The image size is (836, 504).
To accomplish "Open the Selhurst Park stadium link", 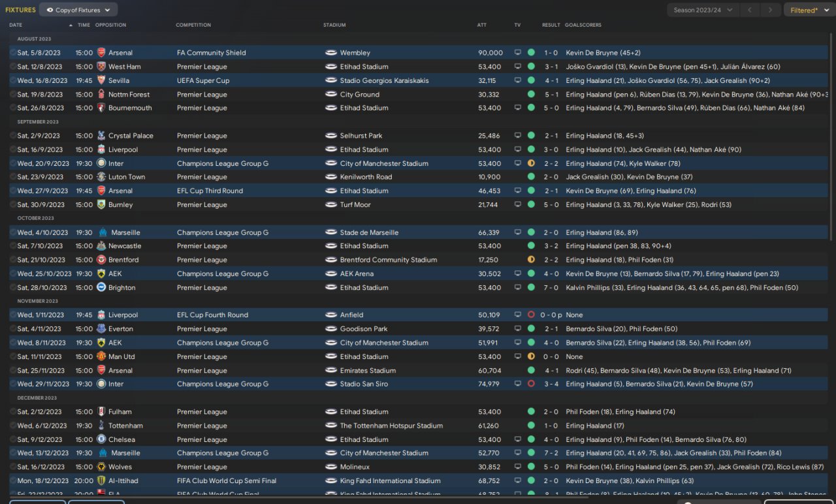I will point(361,136).
